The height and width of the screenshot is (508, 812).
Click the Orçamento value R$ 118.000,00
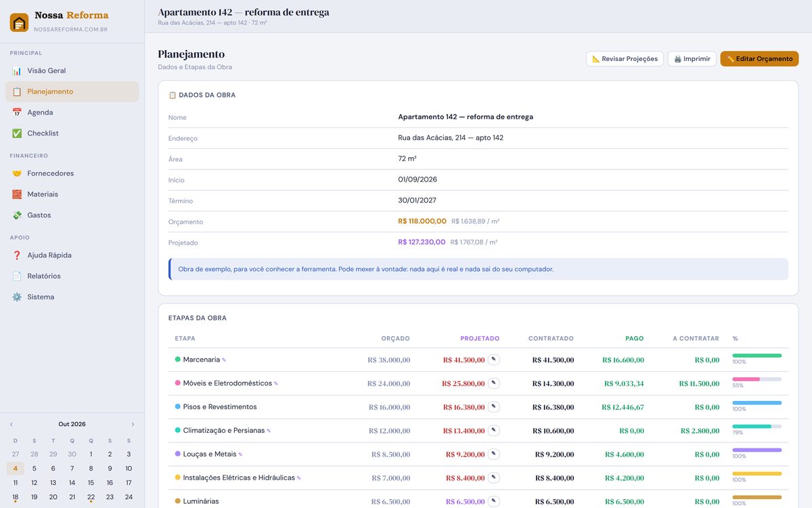(x=422, y=221)
